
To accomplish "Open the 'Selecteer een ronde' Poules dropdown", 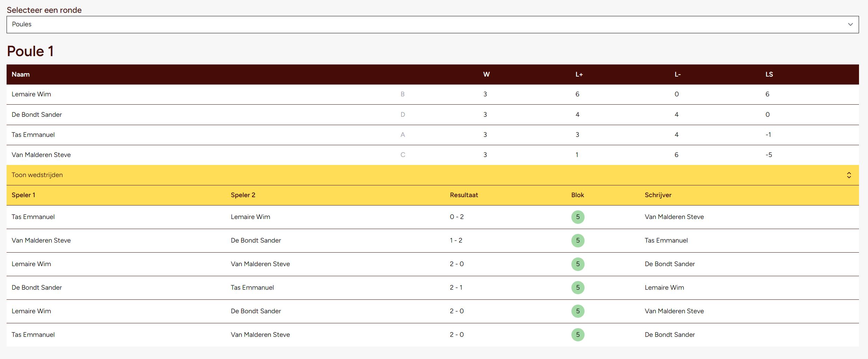I will click(432, 25).
